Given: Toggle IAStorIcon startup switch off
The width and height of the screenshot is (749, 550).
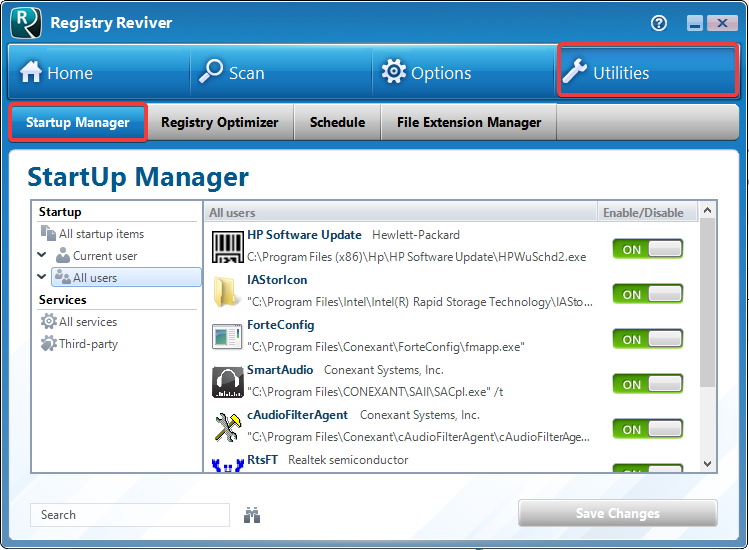Looking at the screenshot, I should tap(648, 294).
